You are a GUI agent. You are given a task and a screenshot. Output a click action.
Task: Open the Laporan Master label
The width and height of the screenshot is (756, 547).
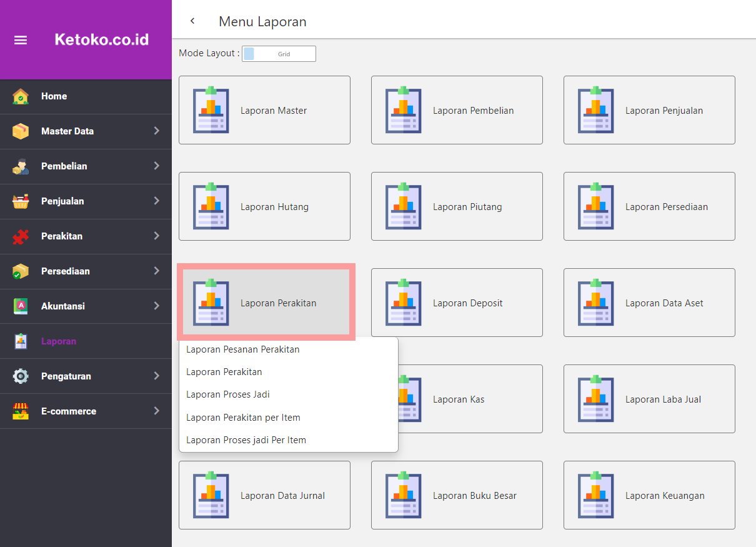[274, 111]
